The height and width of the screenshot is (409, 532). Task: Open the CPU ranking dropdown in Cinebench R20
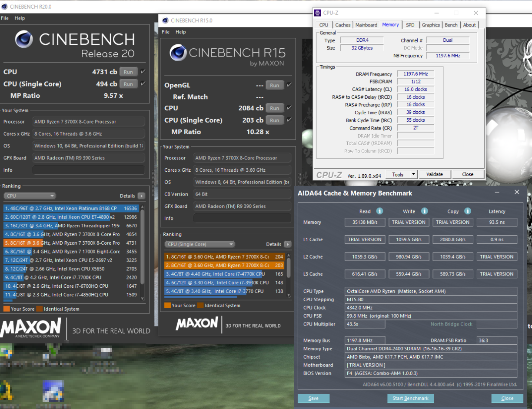[30, 196]
